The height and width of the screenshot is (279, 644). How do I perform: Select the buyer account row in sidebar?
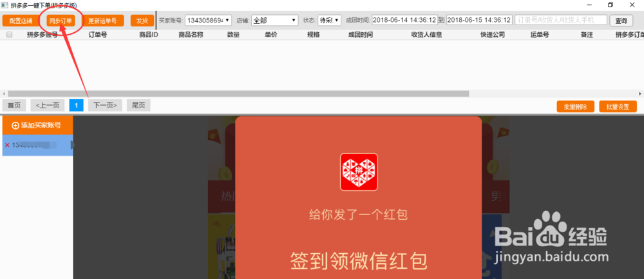[38, 145]
